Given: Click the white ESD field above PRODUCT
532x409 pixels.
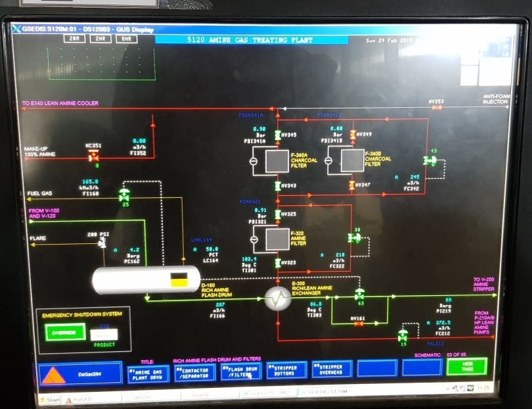Looking at the screenshot, I should click(x=104, y=335).
